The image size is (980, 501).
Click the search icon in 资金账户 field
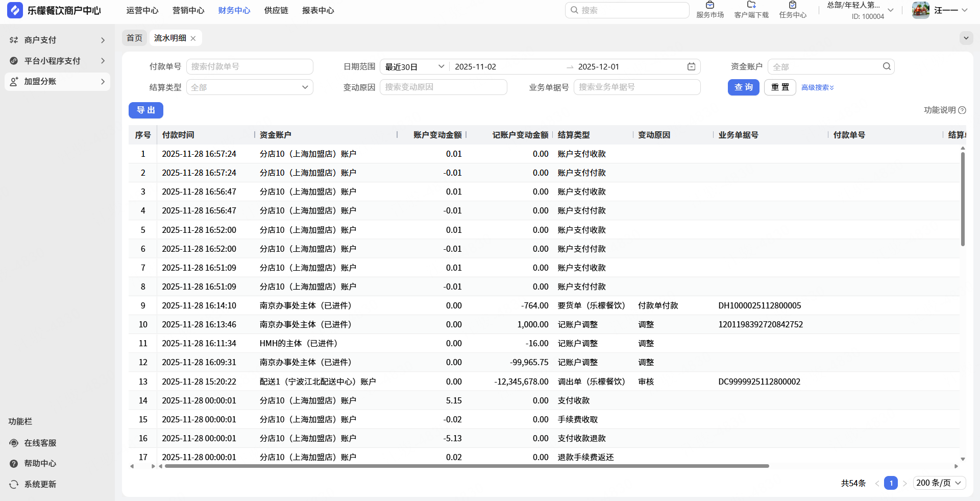point(887,66)
